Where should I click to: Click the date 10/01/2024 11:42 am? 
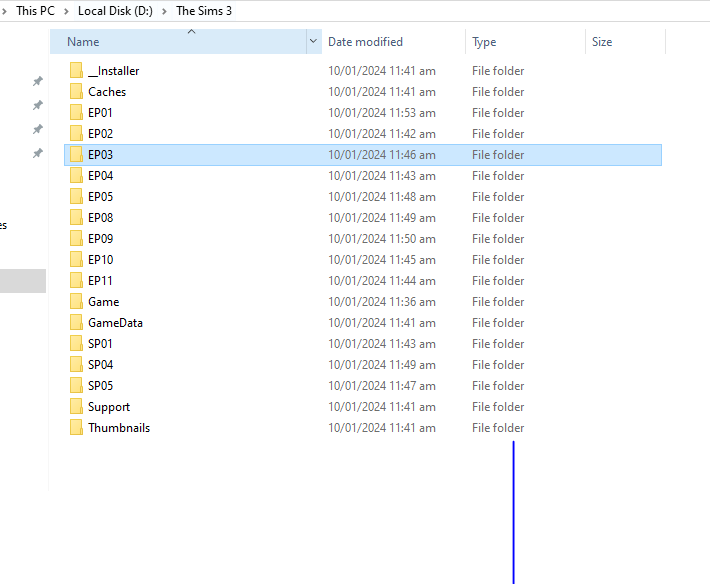[x=382, y=134]
